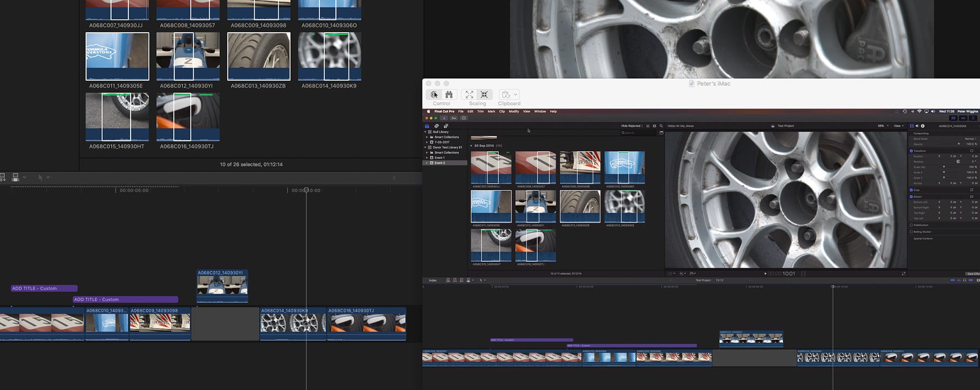This screenshot has width=980, height=390.
Task: Collapse the Null Library tree item
Action: (425, 132)
